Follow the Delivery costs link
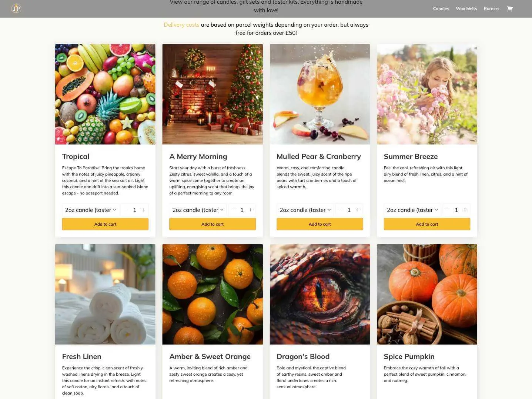This screenshot has width=532, height=399. point(181,25)
